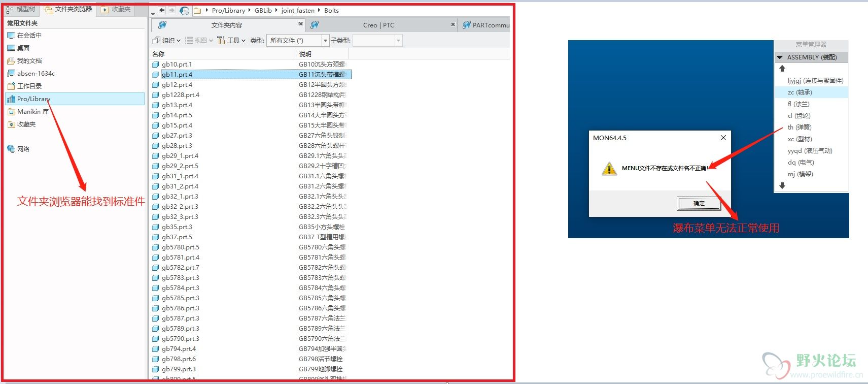This screenshot has width=868, height=384.
Task: Choose cl (齿轮) menu item
Action: (x=799, y=116)
